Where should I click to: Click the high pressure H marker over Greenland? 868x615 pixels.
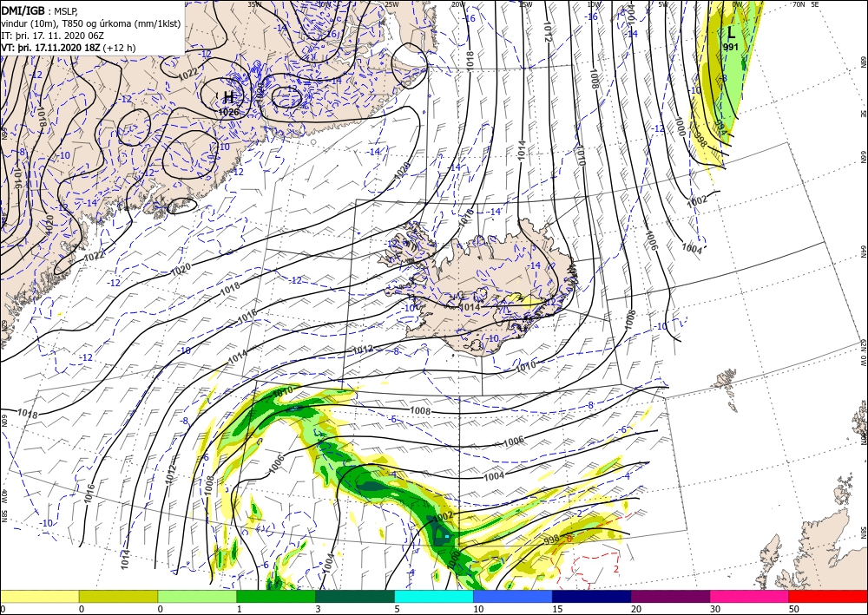pos(228,97)
